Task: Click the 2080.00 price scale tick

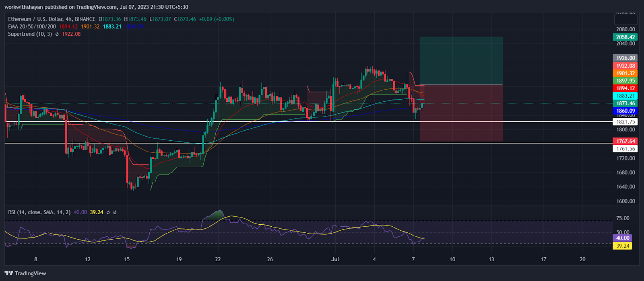Action: click(x=625, y=29)
